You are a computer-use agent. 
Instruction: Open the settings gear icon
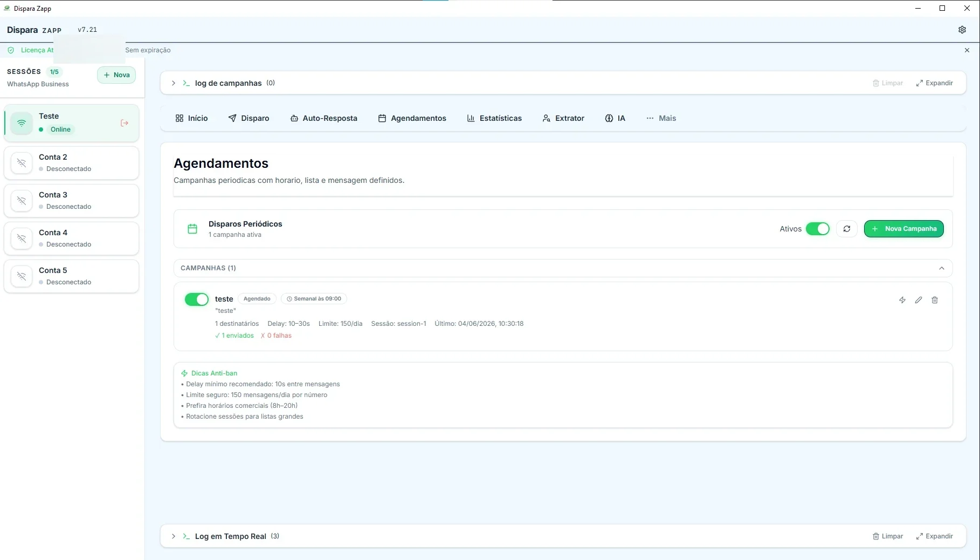[962, 30]
